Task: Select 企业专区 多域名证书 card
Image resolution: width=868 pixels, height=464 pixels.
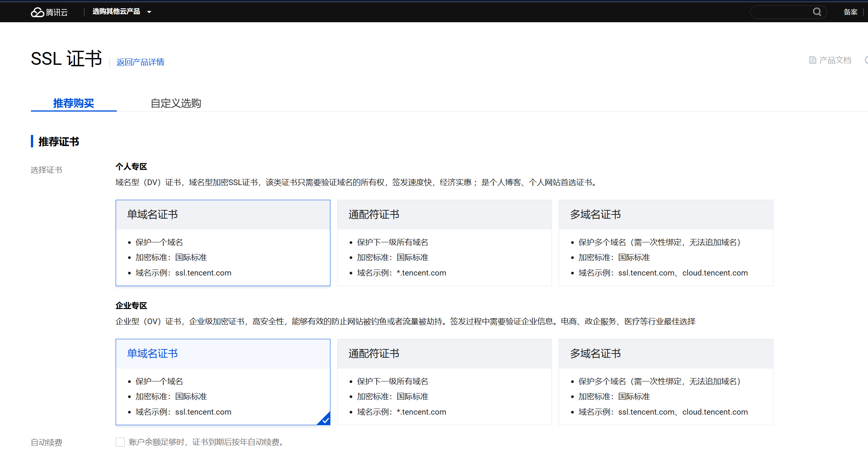Action: coord(666,382)
